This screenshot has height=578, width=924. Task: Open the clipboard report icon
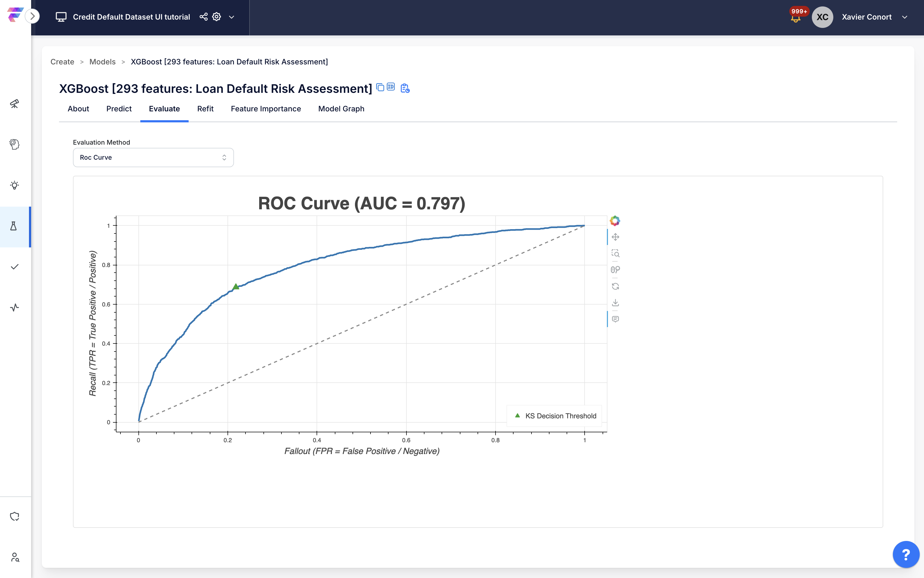(x=405, y=88)
